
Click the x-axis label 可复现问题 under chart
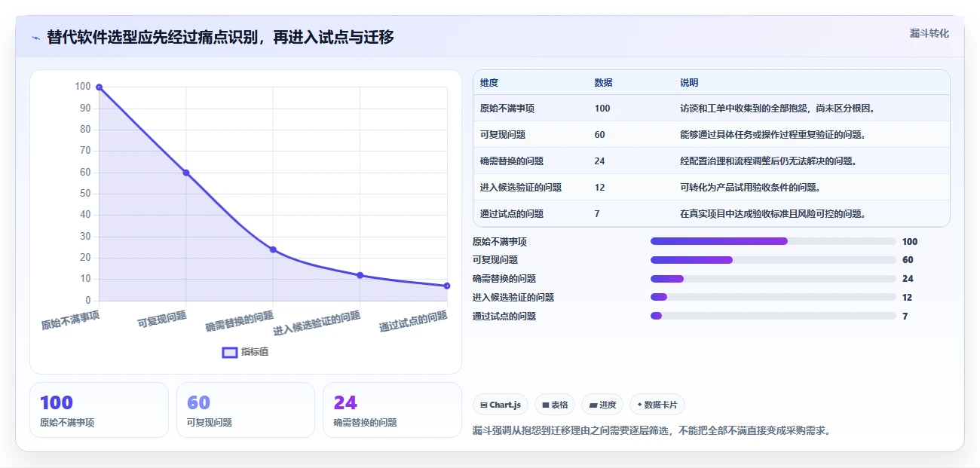point(162,320)
